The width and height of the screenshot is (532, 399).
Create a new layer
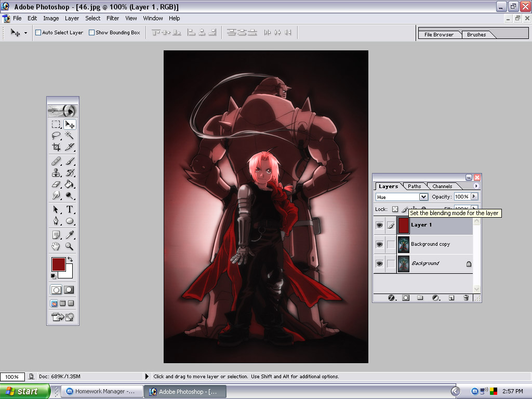click(x=451, y=298)
